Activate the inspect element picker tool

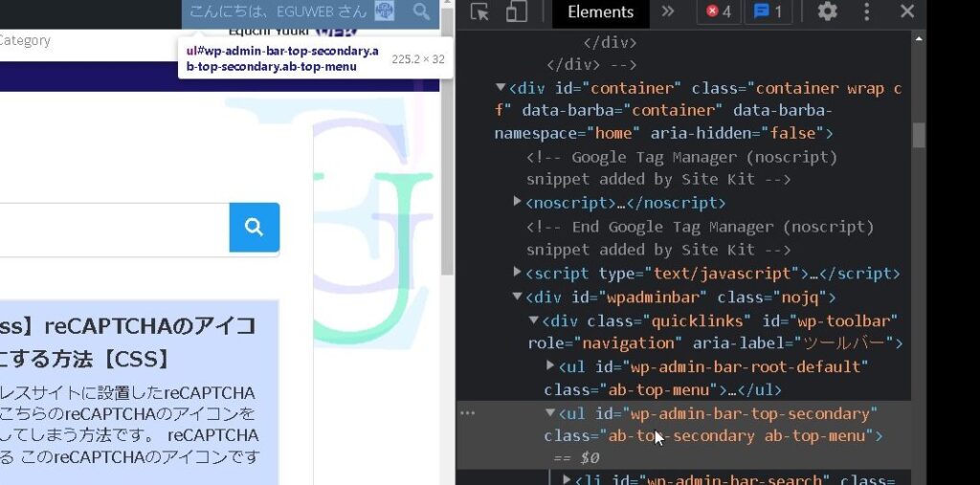[x=479, y=12]
